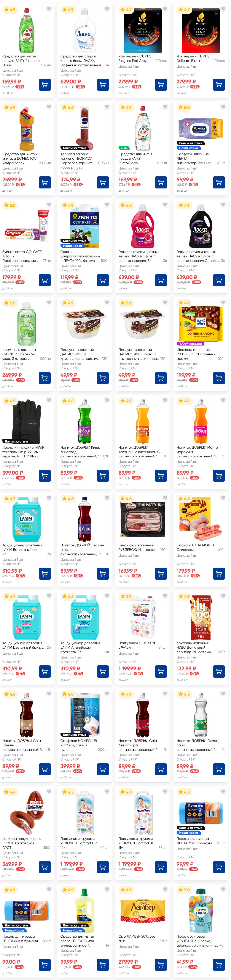231x980 pixels.
Task: Open Сливки ультрапастеризованные ЛЕНТА 10% product link
Action: 80,256
